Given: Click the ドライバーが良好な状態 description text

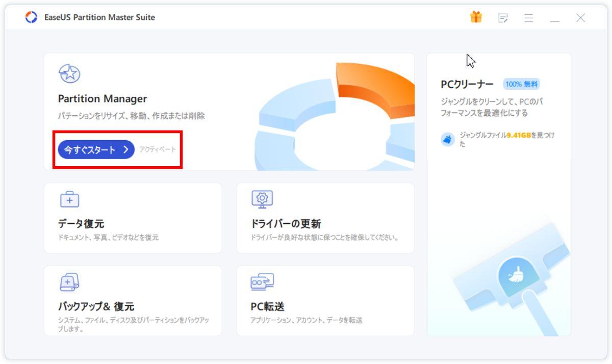Looking at the screenshot, I should (x=325, y=238).
